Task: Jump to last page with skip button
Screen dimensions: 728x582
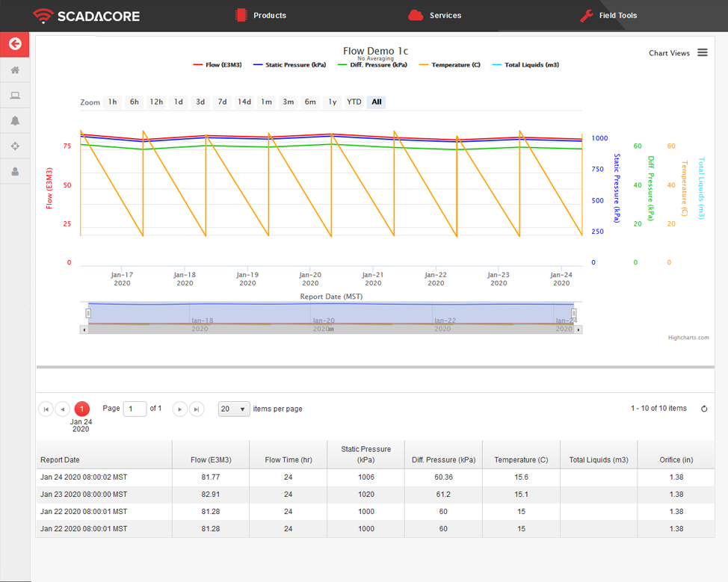Action: point(197,409)
